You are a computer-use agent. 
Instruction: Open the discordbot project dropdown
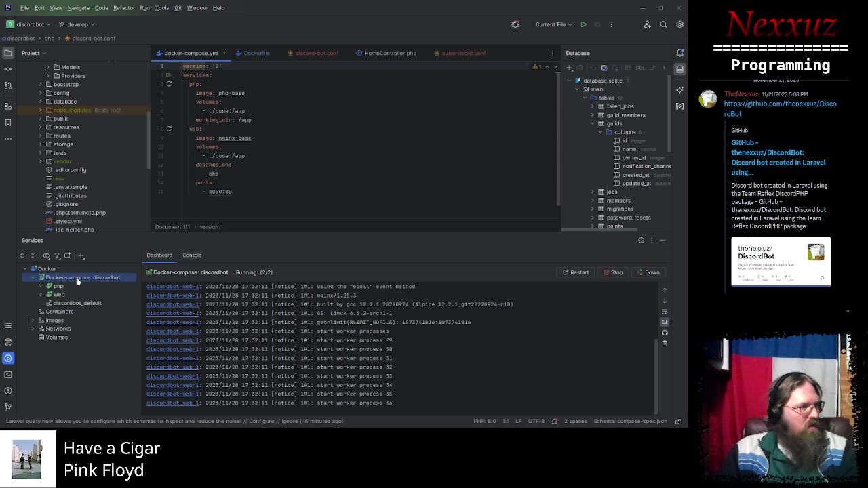pos(29,24)
